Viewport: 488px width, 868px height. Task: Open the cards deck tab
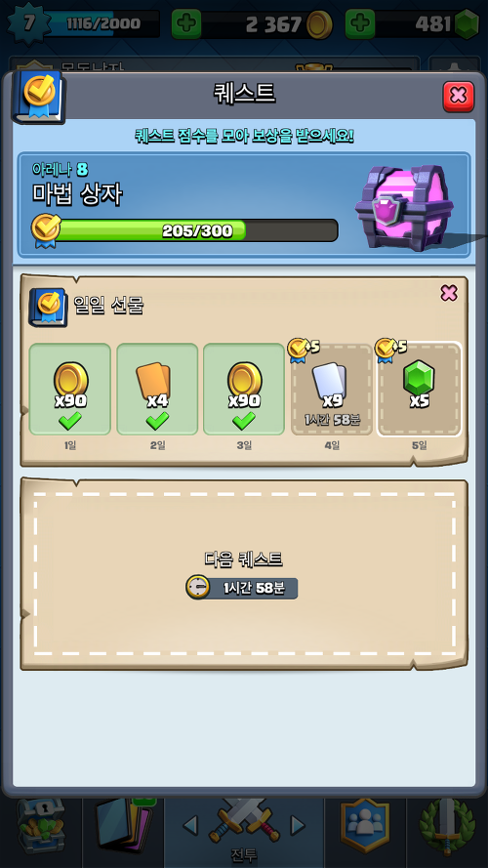124,825
